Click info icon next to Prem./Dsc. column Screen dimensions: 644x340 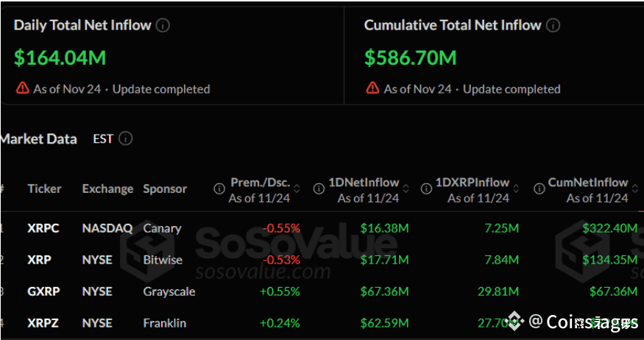[x=219, y=189]
